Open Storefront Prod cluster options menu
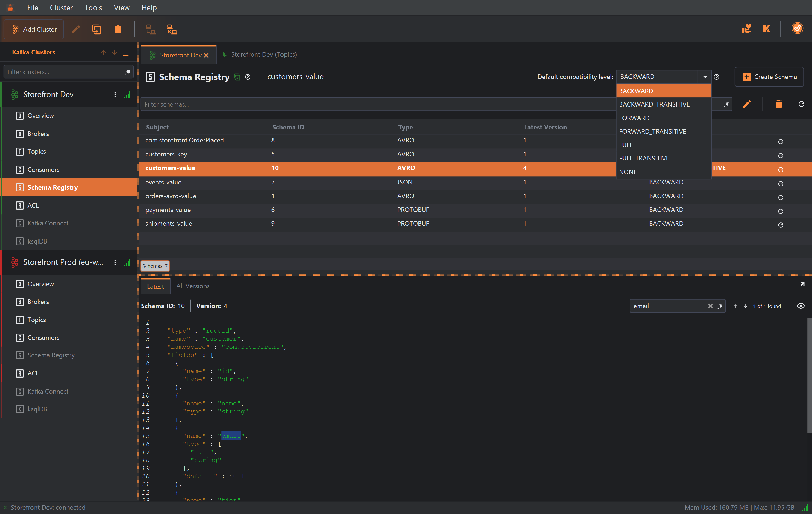Screen dimensions: 812x514 (x=115, y=262)
